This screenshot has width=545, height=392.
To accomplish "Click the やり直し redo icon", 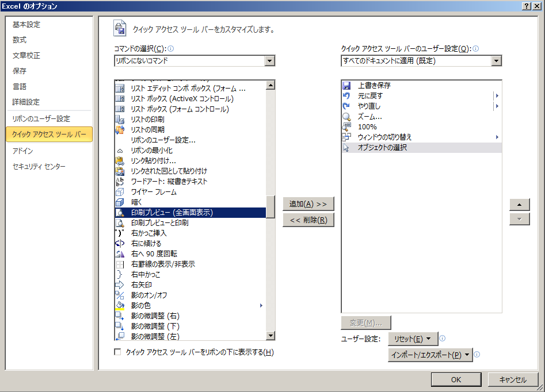I will pyautogui.click(x=346, y=106).
